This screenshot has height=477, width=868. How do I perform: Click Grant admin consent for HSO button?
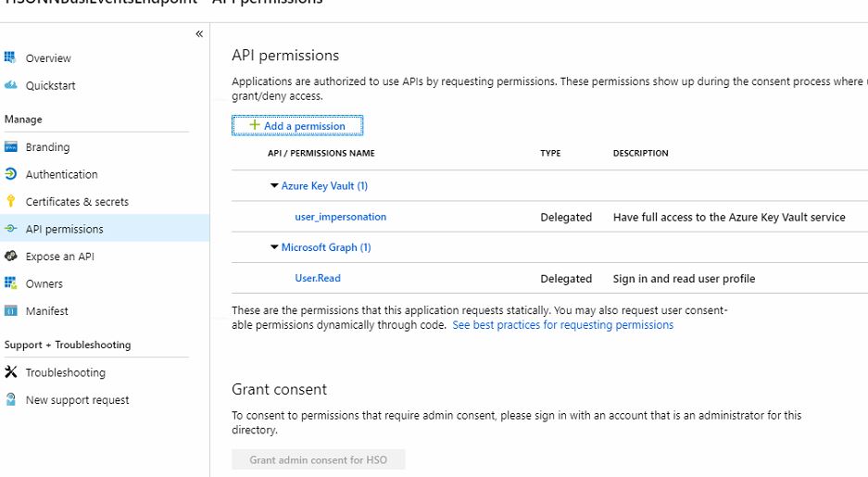[x=318, y=459]
